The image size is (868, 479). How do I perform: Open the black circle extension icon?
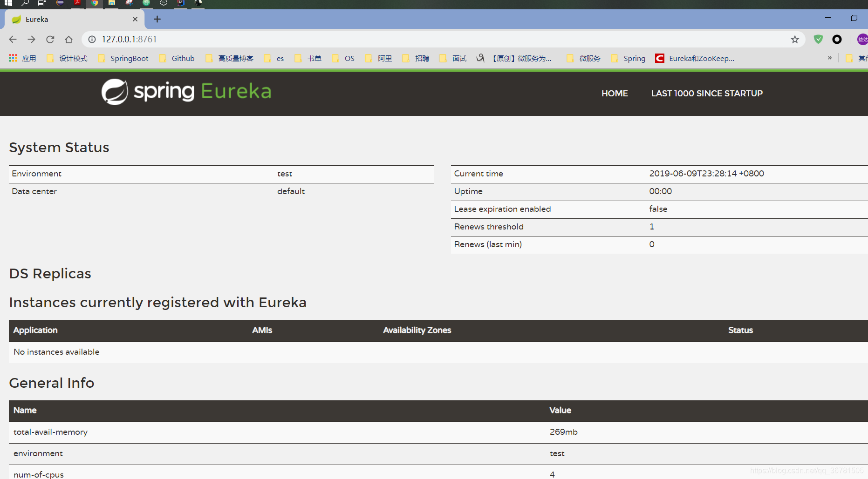click(x=837, y=40)
